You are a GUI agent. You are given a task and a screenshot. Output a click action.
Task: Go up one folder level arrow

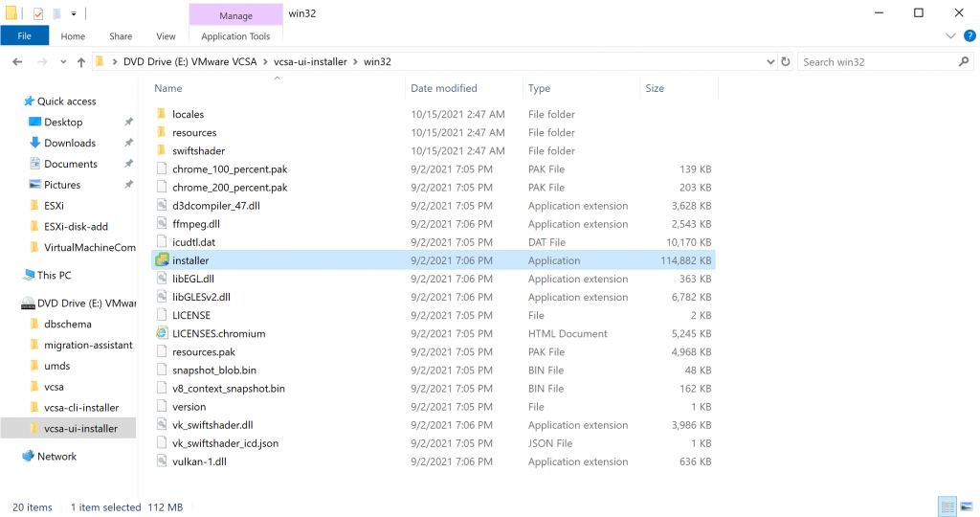point(80,62)
